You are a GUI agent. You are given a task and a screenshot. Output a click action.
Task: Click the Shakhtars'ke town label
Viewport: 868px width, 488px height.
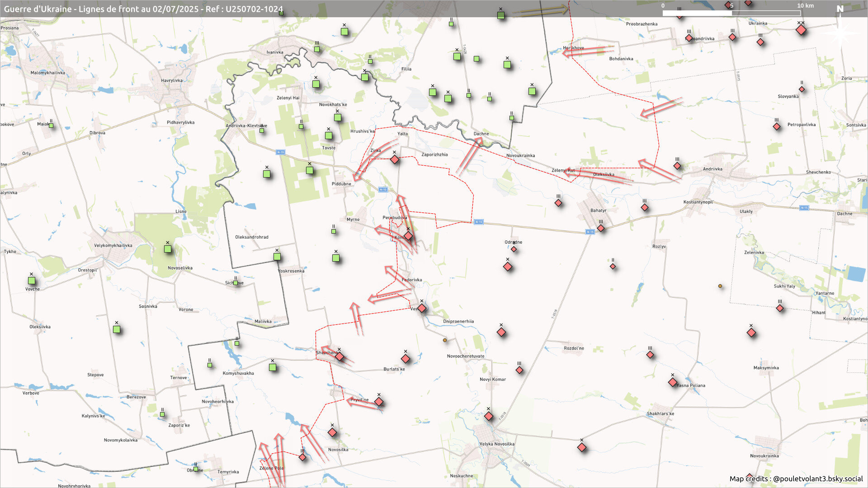click(x=660, y=414)
